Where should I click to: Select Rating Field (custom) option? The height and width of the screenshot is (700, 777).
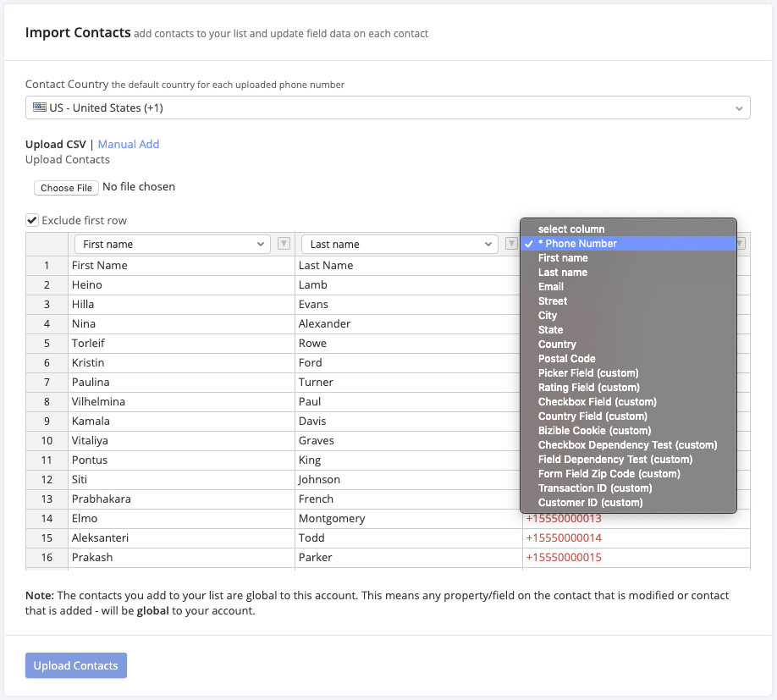tap(588, 388)
